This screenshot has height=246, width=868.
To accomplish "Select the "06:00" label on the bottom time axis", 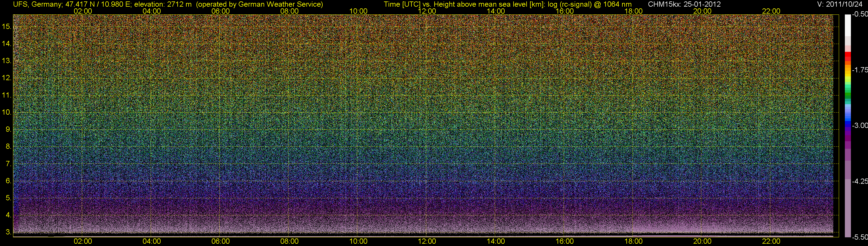I will coord(221,241).
